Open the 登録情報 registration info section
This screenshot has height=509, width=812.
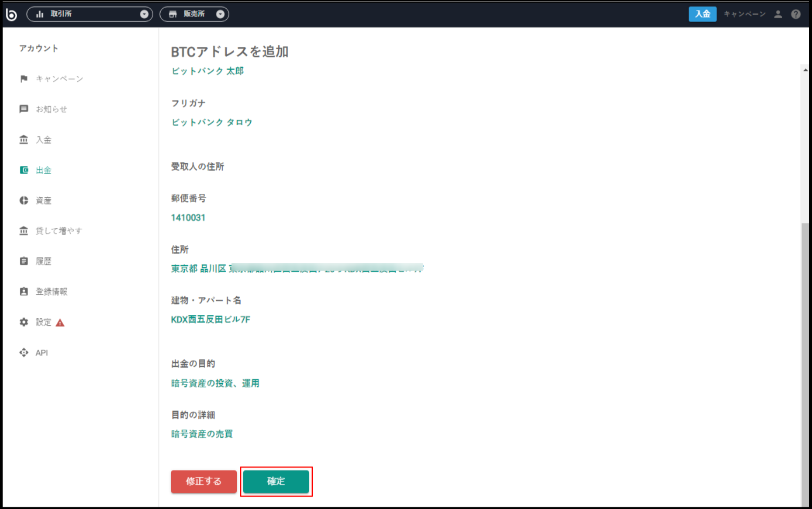tap(24, 292)
